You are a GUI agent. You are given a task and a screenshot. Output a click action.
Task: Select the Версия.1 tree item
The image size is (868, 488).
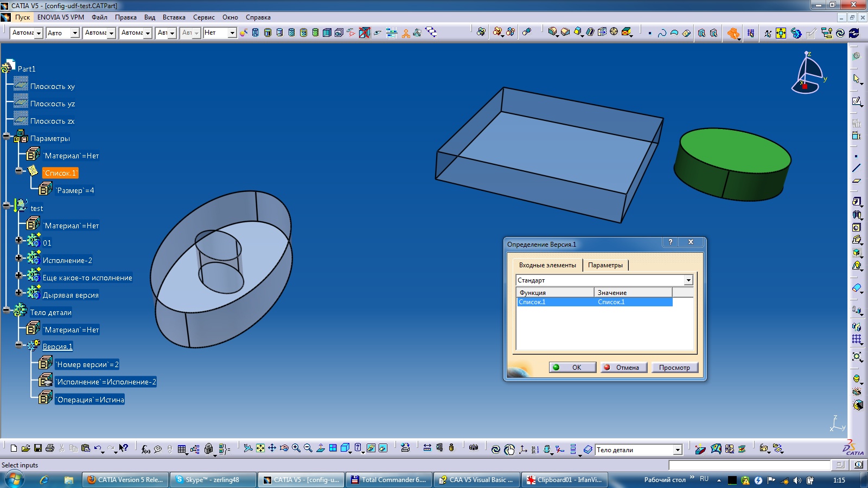point(58,346)
